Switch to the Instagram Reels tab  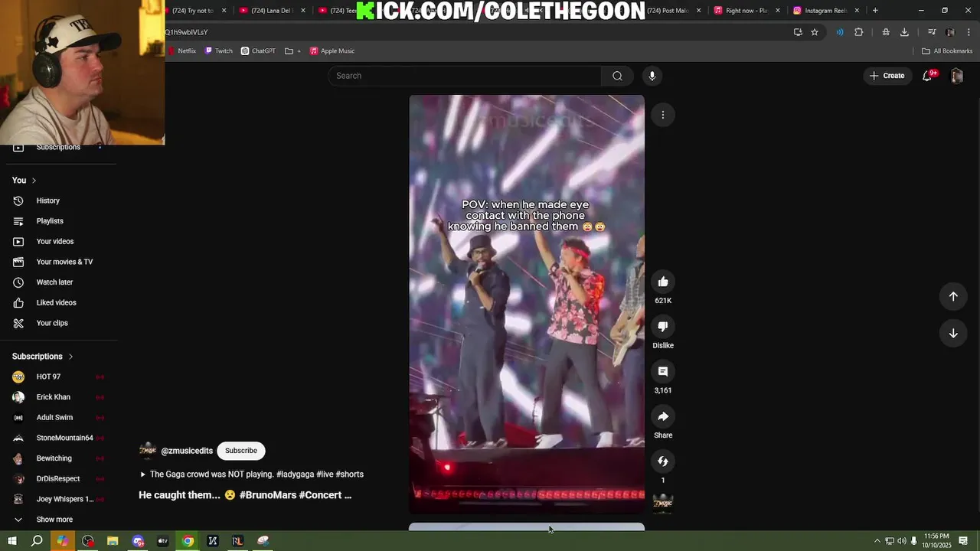(x=826, y=11)
